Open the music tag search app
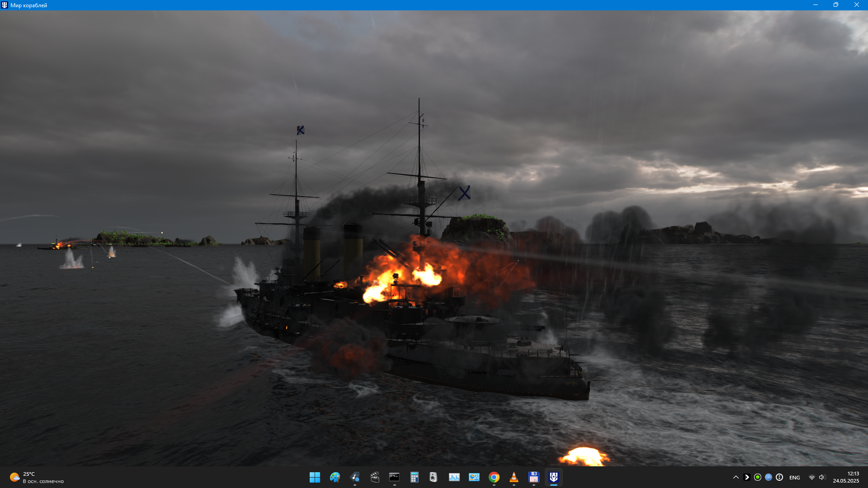 355,477
